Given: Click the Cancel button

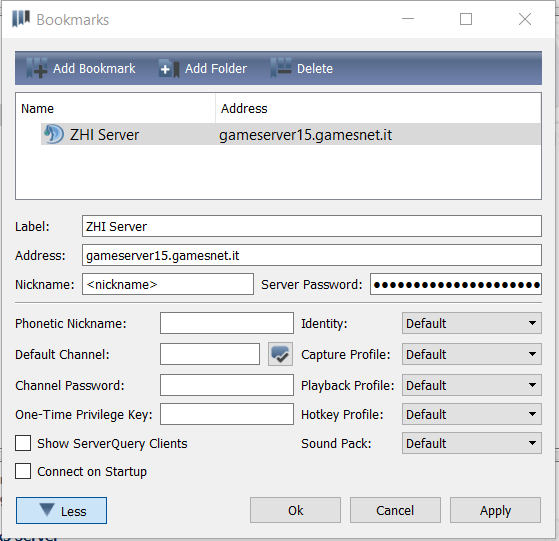Looking at the screenshot, I should click(x=395, y=510).
